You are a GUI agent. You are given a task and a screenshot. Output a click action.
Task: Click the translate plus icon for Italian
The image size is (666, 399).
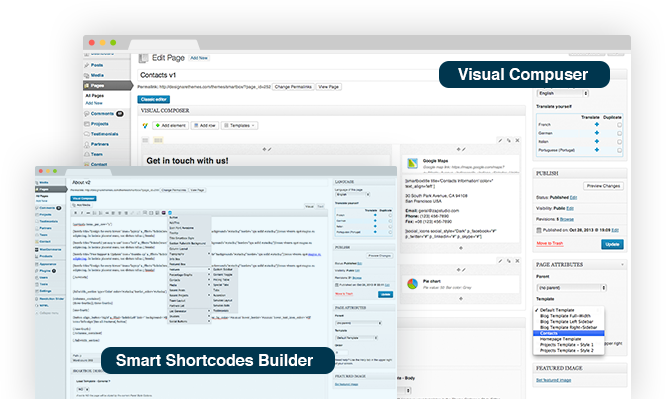click(x=597, y=141)
